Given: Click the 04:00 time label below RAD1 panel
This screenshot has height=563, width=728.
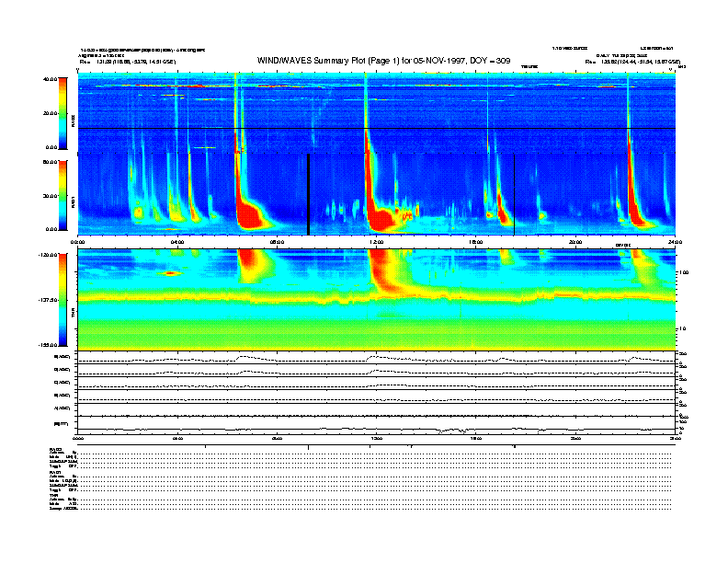Looking at the screenshot, I should click(177, 242).
